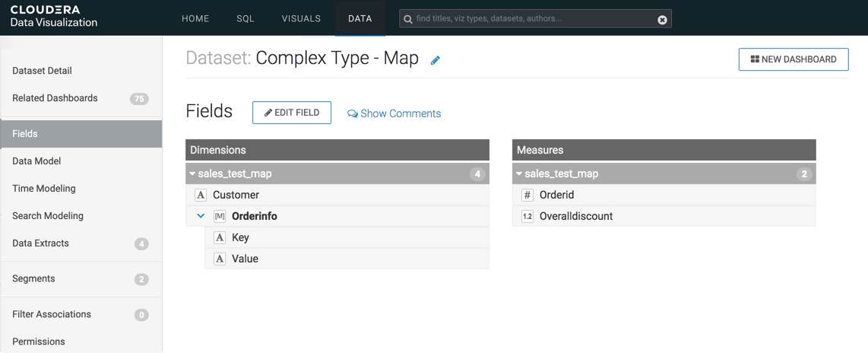Open the Show Comments link
Screen dimensions: 868x353
pos(394,113)
